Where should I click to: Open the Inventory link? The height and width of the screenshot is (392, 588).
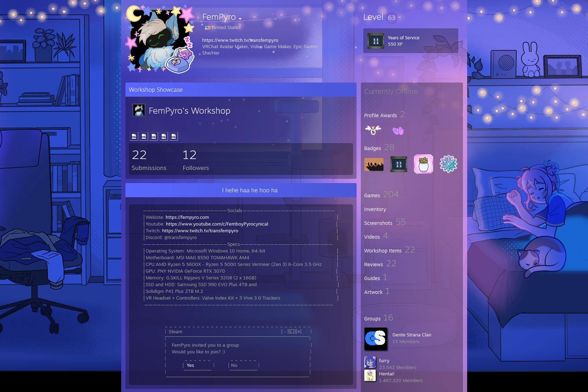point(375,209)
